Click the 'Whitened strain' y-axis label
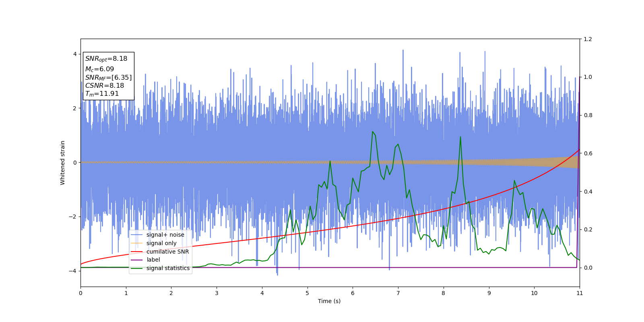Screen dimensions: 644x322 point(62,163)
